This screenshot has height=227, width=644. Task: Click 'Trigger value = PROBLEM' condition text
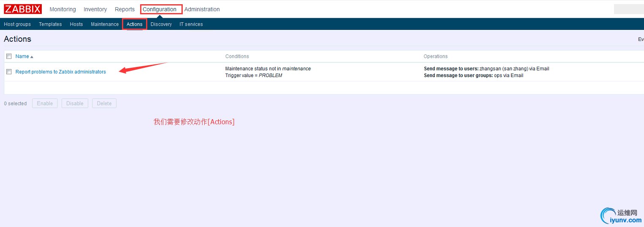pos(254,75)
